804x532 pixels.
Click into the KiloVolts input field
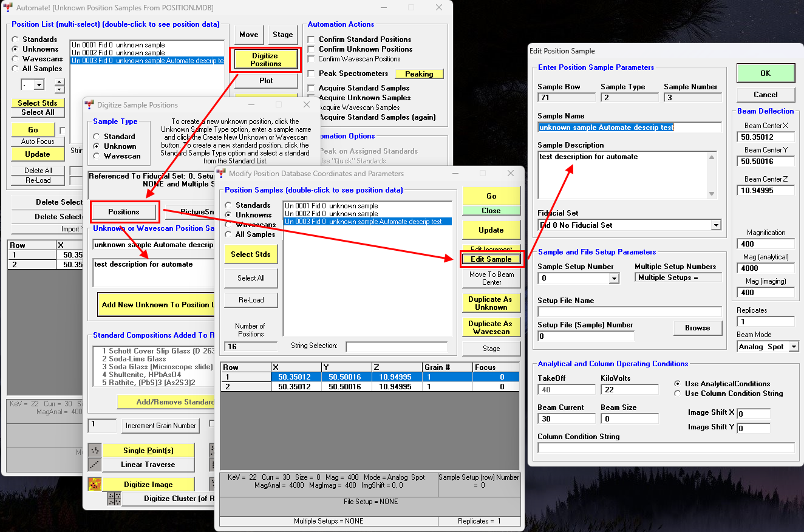629,390
